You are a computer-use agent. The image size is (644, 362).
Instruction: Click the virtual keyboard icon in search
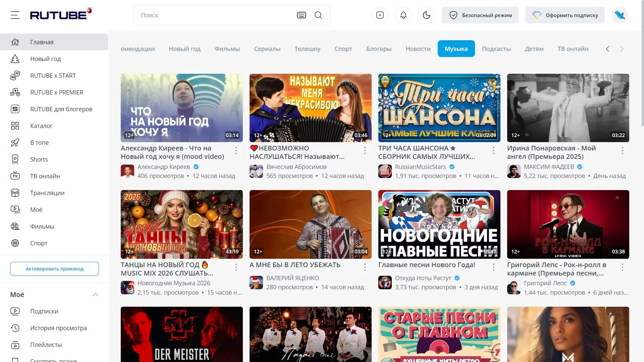click(301, 15)
